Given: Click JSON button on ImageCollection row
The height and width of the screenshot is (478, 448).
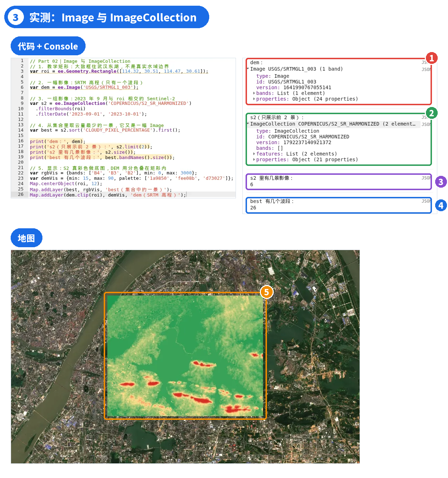Looking at the screenshot, I should [x=426, y=124].
